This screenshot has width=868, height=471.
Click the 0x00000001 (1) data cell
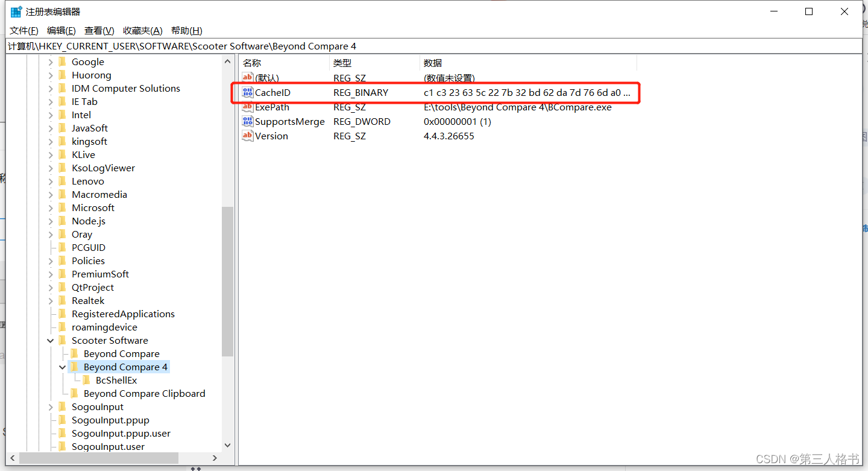(458, 122)
